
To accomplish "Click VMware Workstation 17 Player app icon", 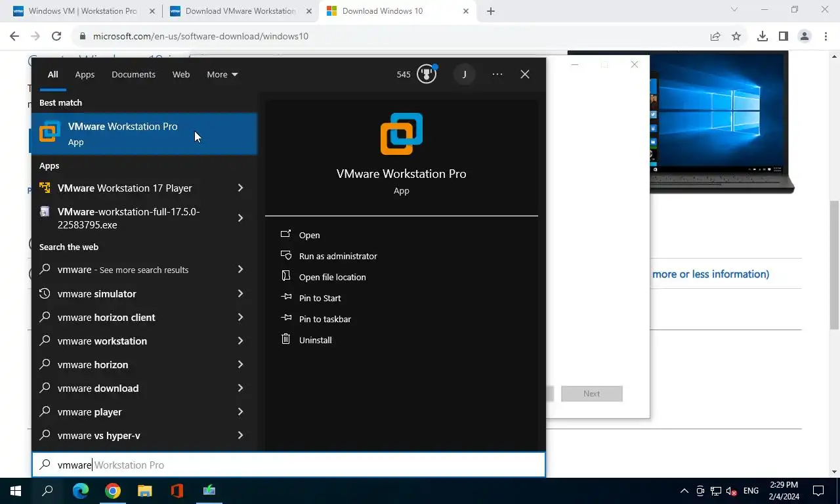I will pyautogui.click(x=45, y=188).
